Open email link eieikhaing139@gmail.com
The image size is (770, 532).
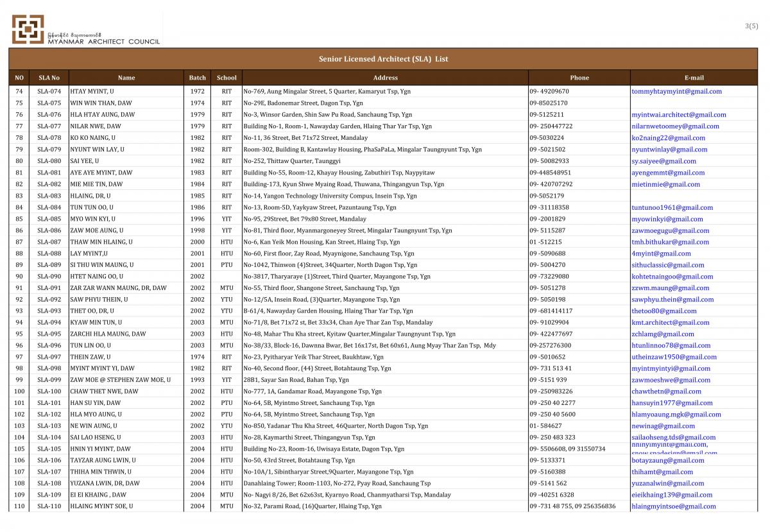pyautogui.click(x=672, y=495)
